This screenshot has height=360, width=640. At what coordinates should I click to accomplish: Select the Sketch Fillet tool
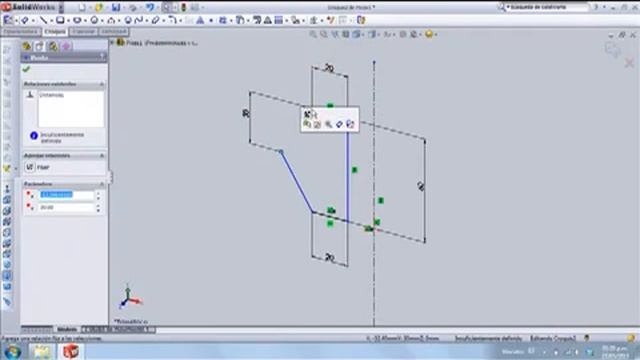[173, 20]
